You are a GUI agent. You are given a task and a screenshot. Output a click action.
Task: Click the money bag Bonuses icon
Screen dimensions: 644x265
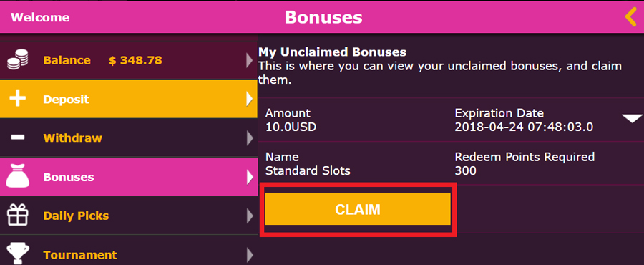click(18, 177)
